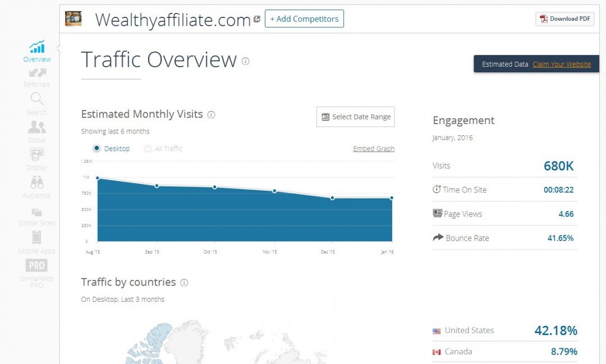Click the Showing last 6 months text
The width and height of the screenshot is (606, 364).
click(x=115, y=131)
